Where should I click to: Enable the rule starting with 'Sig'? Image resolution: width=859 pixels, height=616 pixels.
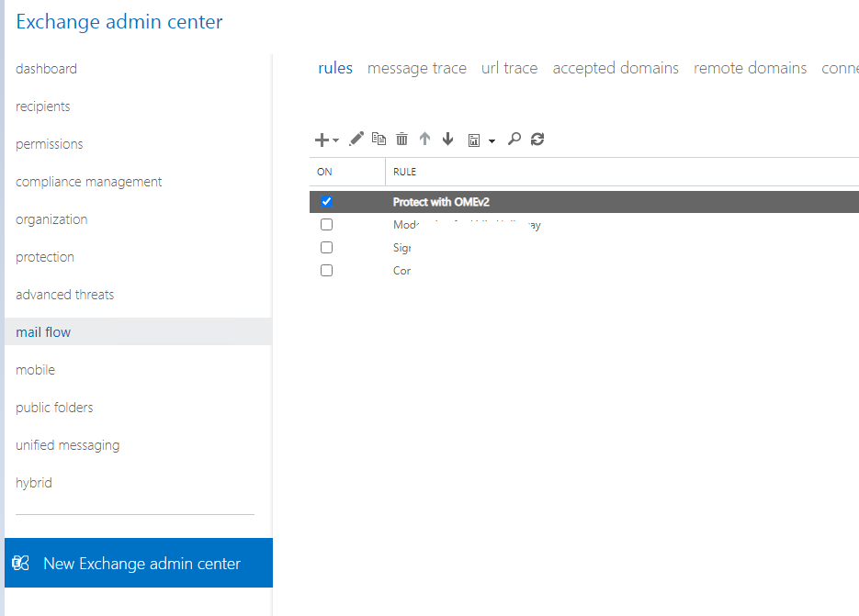[x=326, y=248]
